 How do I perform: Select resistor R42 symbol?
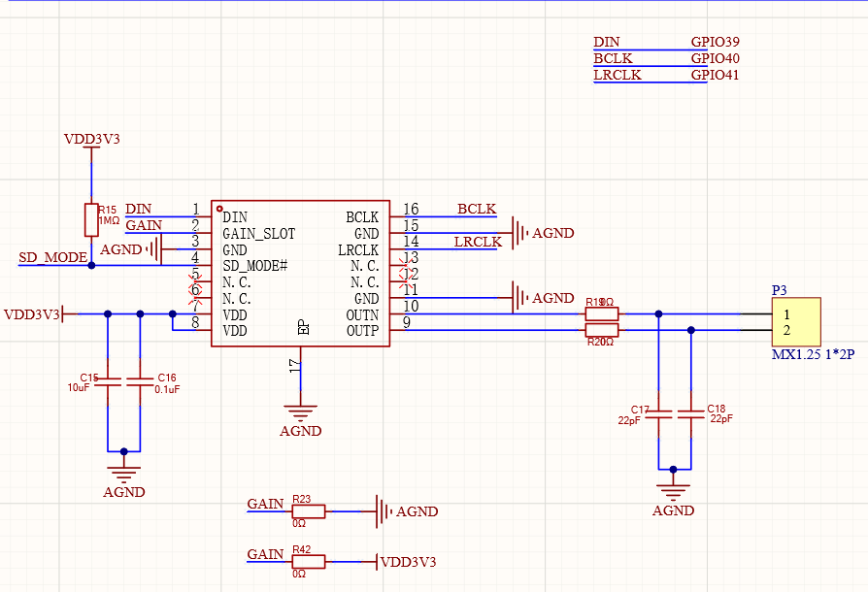[309, 562]
